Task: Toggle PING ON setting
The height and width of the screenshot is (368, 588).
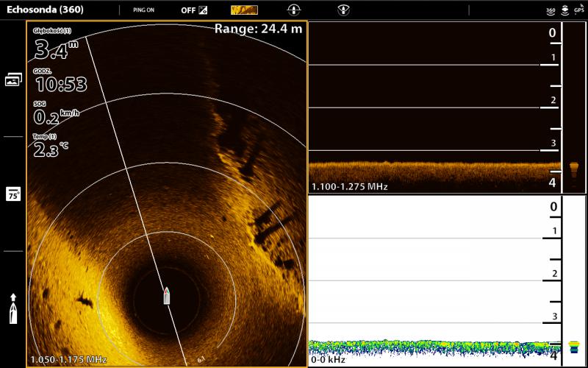Action: point(143,10)
